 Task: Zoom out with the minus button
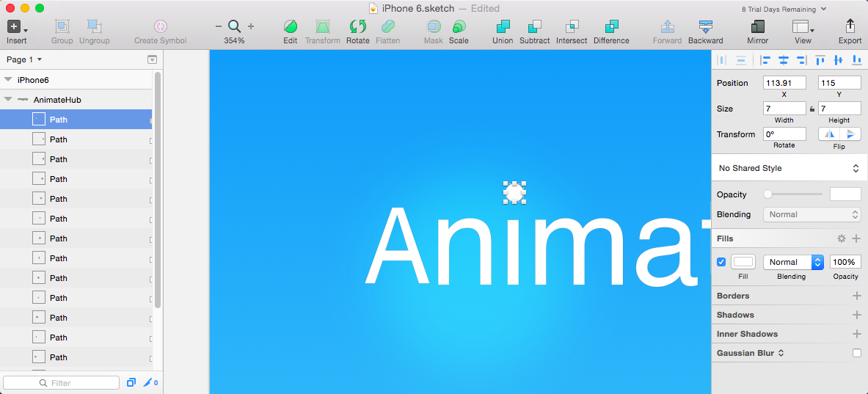(218, 26)
